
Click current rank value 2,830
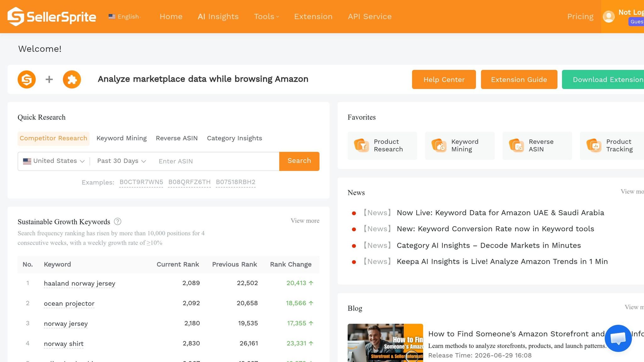[191, 343]
